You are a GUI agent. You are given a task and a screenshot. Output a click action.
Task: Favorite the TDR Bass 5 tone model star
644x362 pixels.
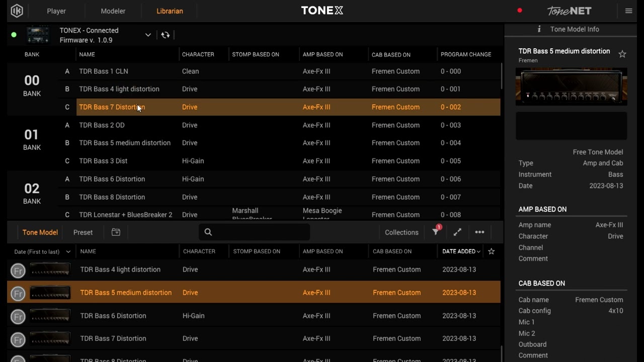point(622,54)
